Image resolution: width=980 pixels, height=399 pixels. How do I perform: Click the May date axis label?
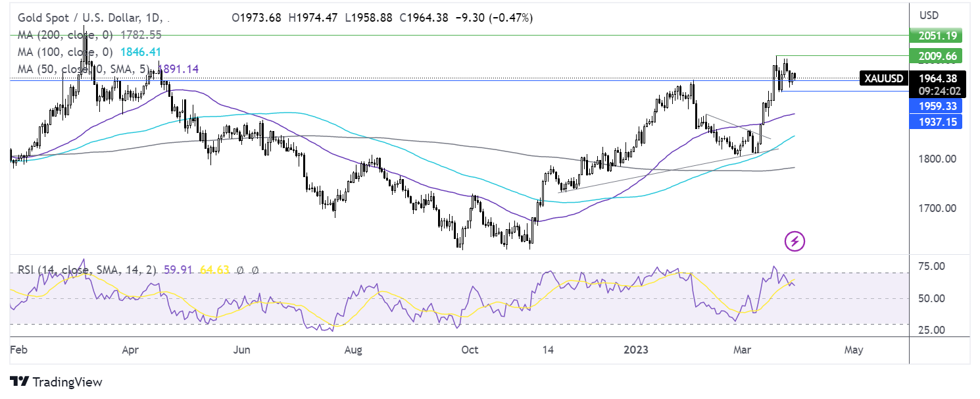tap(853, 350)
